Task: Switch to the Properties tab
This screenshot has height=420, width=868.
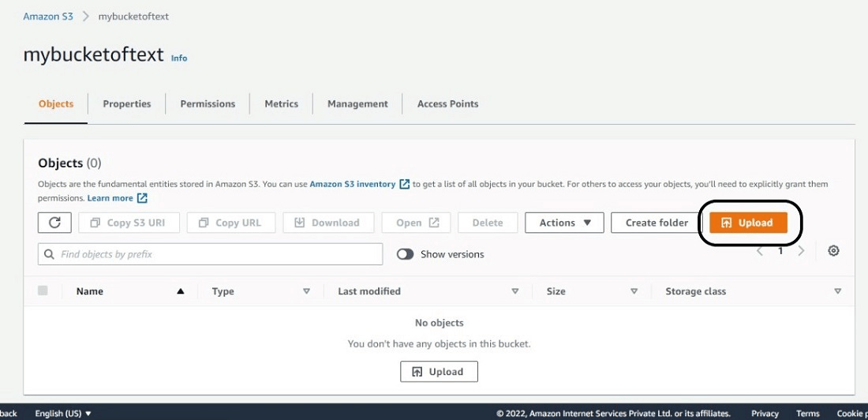Action: [127, 103]
